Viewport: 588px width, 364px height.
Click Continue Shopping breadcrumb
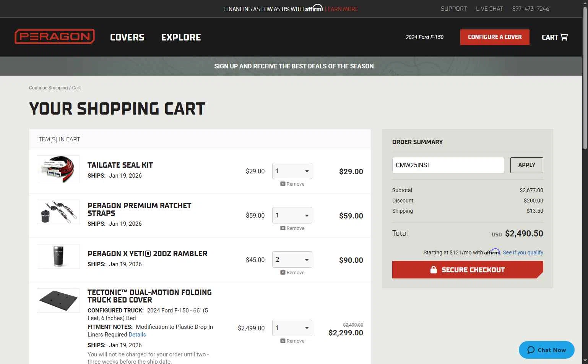pos(49,88)
